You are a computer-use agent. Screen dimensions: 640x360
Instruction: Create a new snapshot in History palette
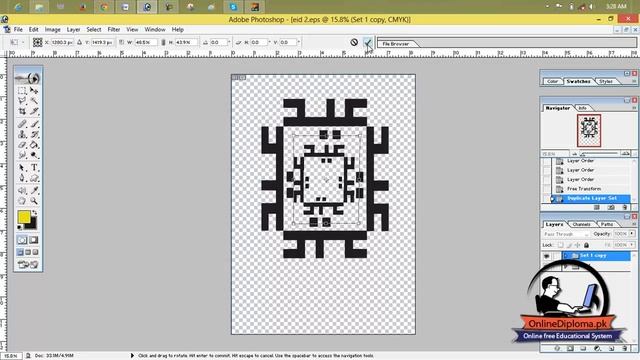(x=611, y=207)
